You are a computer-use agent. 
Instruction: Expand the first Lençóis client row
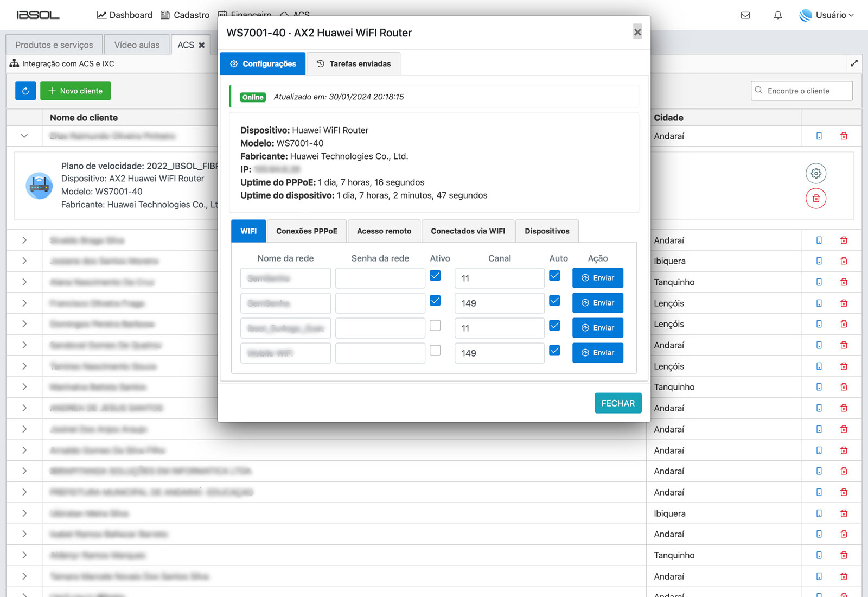click(24, 303)
